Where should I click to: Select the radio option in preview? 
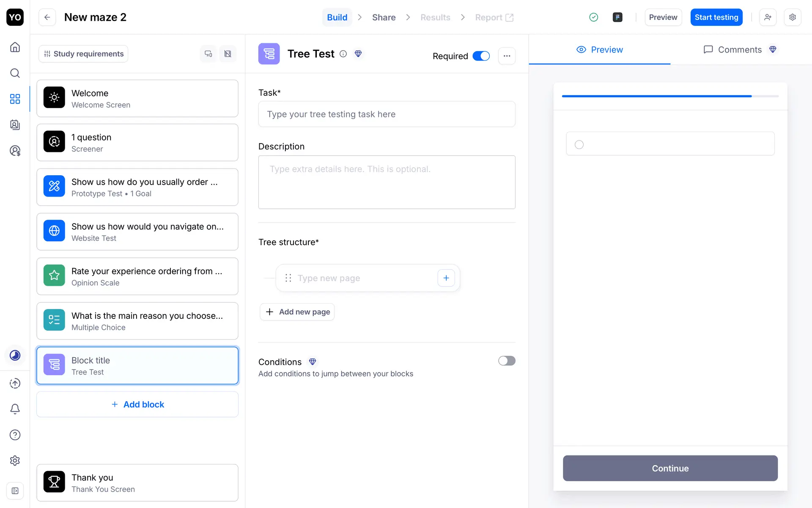tap(579, 145)
